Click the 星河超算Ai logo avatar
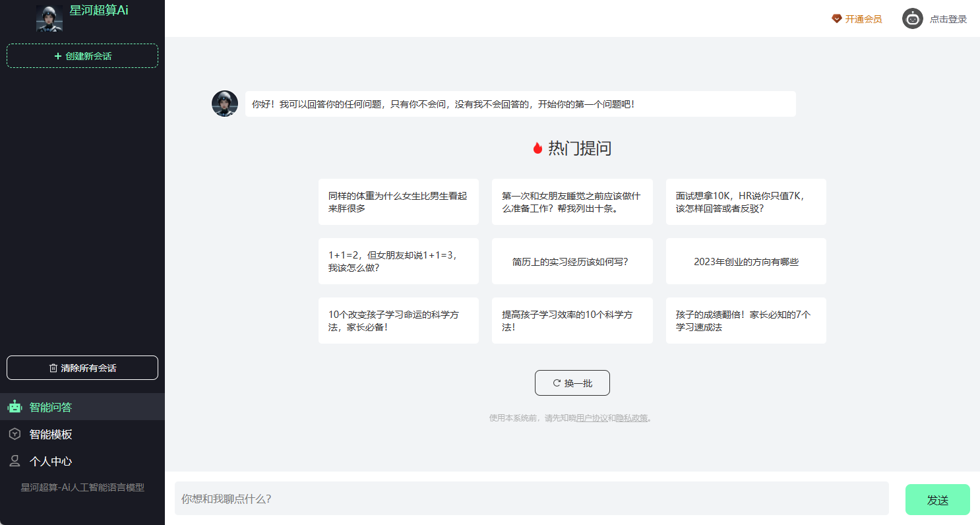 tap(49, 18)
